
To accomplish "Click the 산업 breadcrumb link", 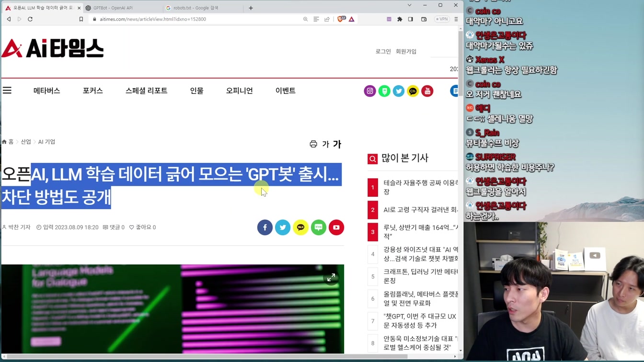I will click(26, 142).
